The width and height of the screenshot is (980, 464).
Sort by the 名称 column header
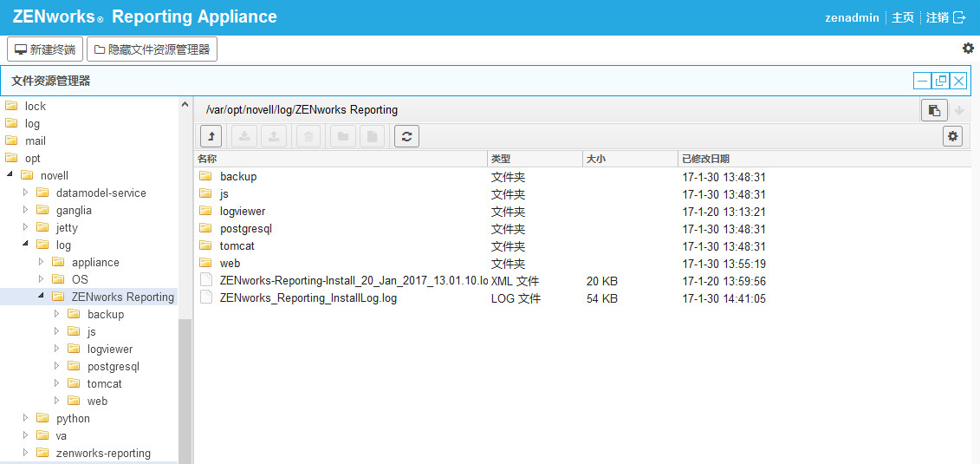click(x=341, y=159)
